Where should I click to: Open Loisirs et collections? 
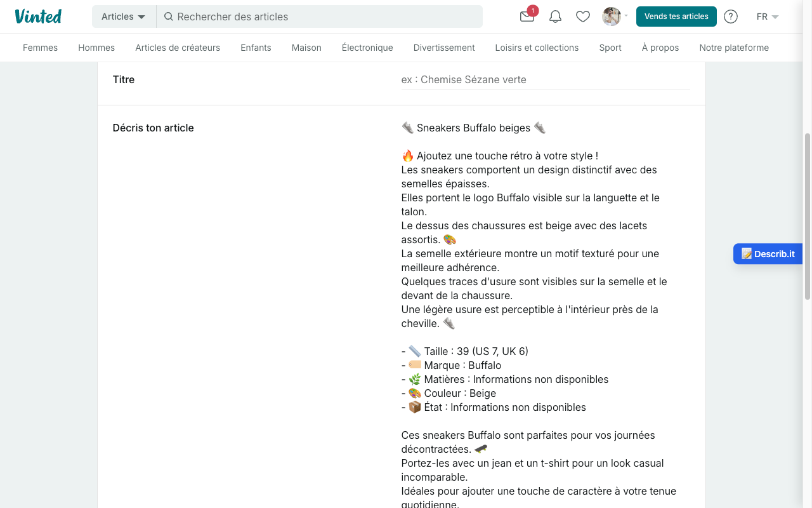(537, 48)
